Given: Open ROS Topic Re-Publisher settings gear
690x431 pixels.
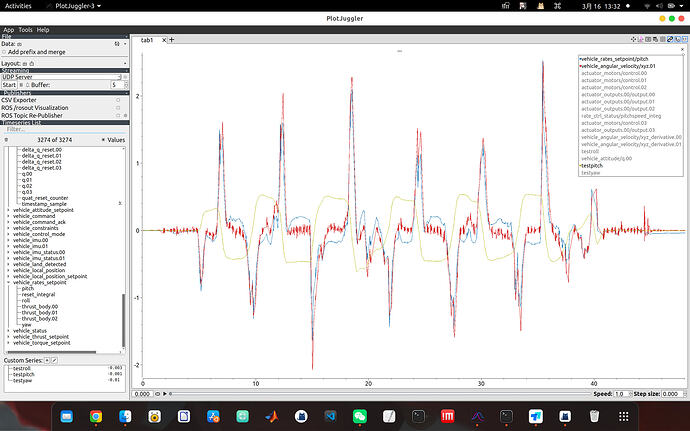Looking at the screenshot, I should click(125, 115).
